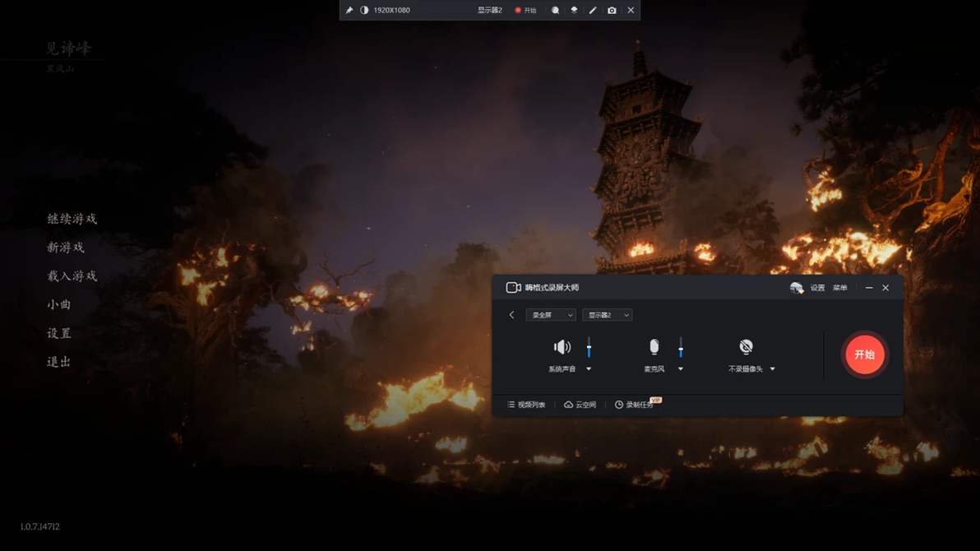The height and width of the screenshot is (551, 980).
Task: Open 设置 in the recorder window
Action: [817, 288]
